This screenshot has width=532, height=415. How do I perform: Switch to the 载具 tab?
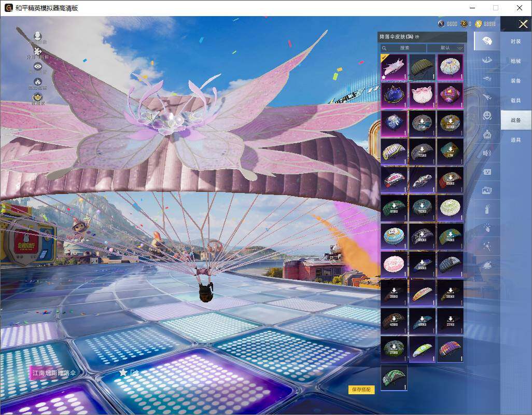[516, 101]
